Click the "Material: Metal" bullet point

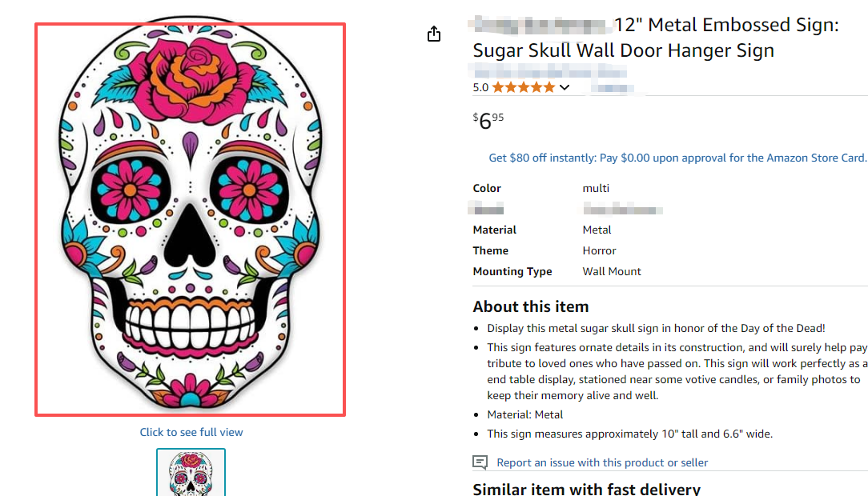click(x=525, y=414)
